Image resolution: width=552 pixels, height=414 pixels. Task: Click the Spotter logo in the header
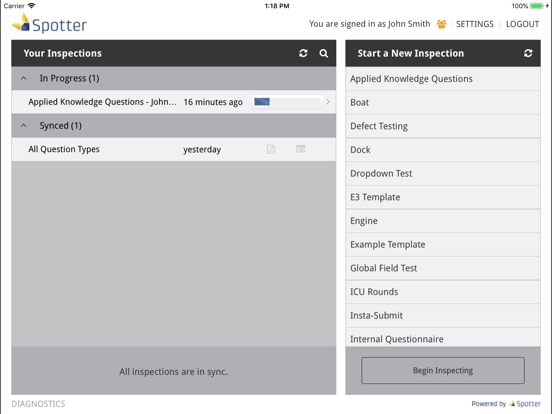tap(49, 24)
